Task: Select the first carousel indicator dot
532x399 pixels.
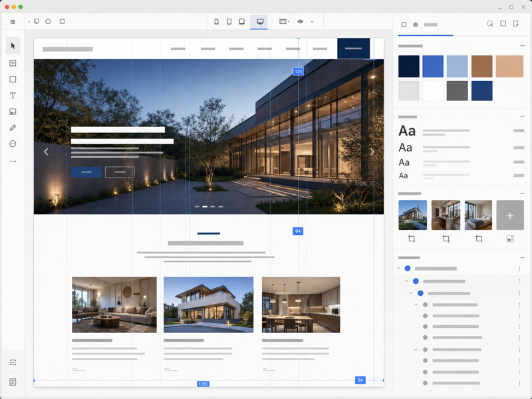Action: (x=197, y=206)
